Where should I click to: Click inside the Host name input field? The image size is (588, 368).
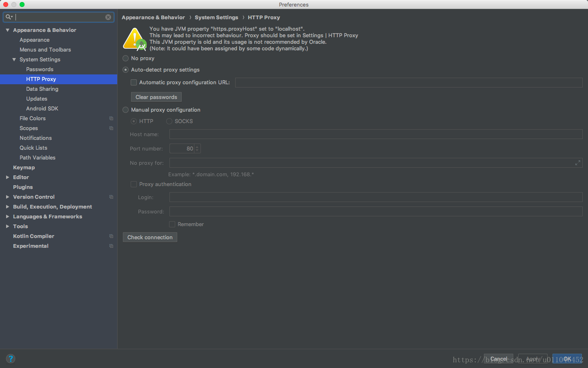pos(286,134)
